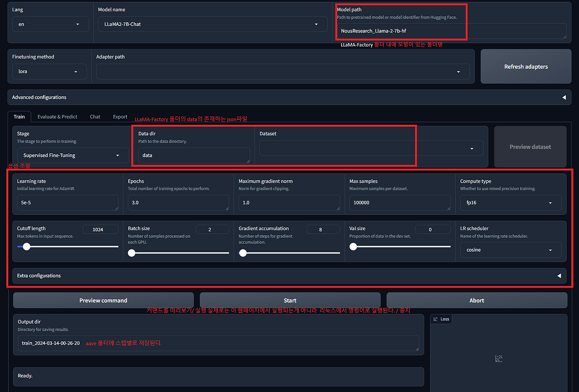Image resolution: width=579 pixels, height=392 pixels.
Task: Click the Val size slider handle
Action: 353,246
